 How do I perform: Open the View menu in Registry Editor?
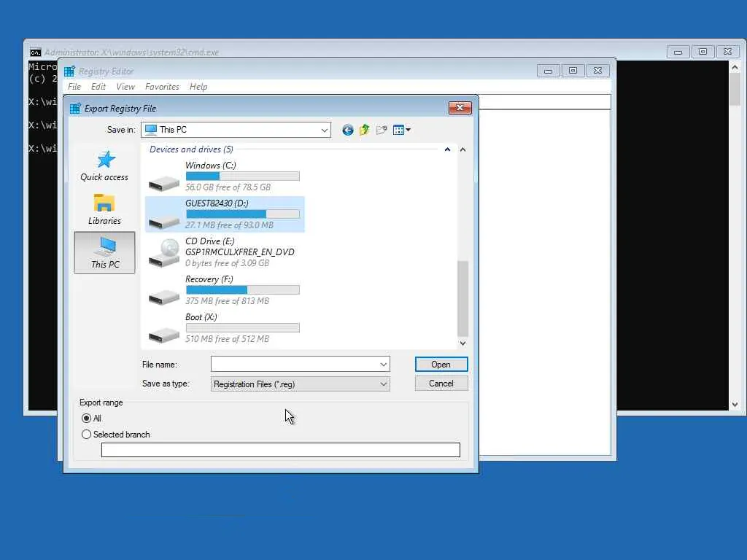(x=125, y=87)
